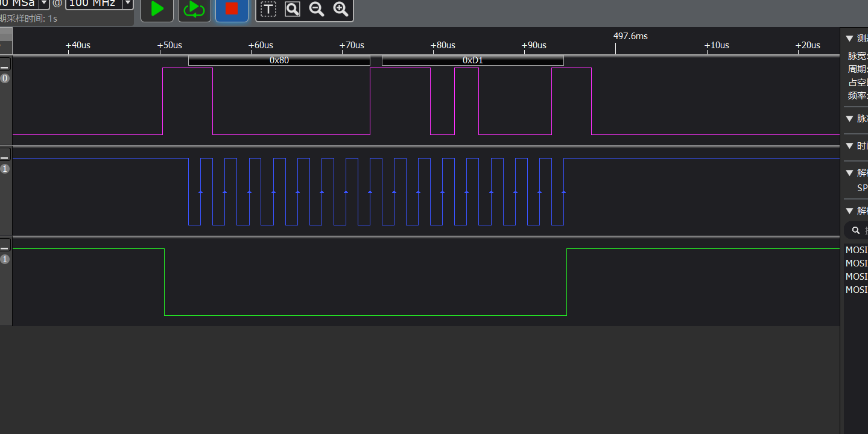Zoom out the waveform with the minus magnifier
Image resolution: width=868 pixels, height=434 pixels.
click(x=316, y=9)
